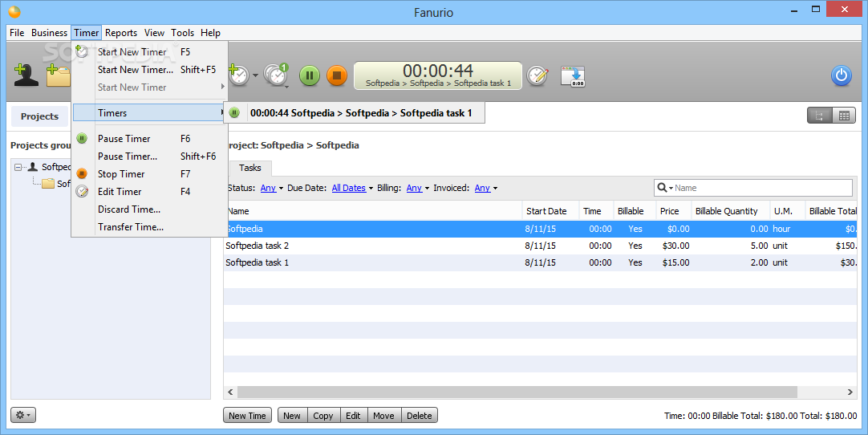Choose Stop Timer in the menu
This screenshot has width=868, height=435.
(149, 174)
